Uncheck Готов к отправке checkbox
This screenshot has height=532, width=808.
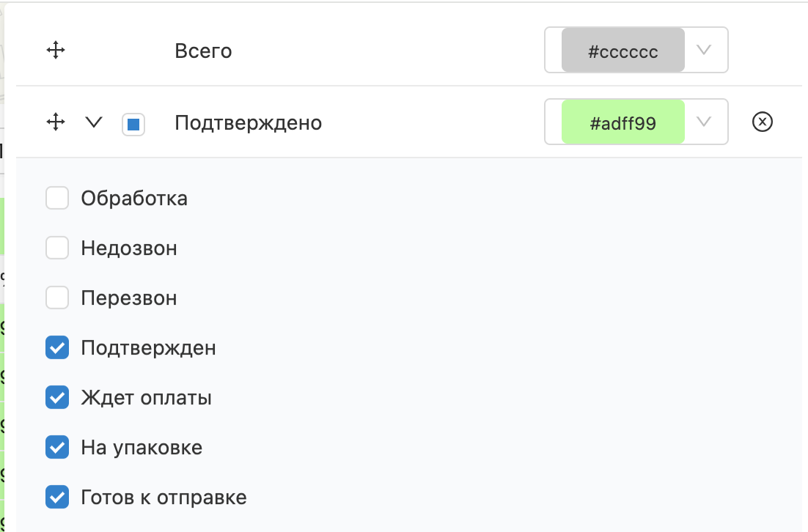coord(57,497)
